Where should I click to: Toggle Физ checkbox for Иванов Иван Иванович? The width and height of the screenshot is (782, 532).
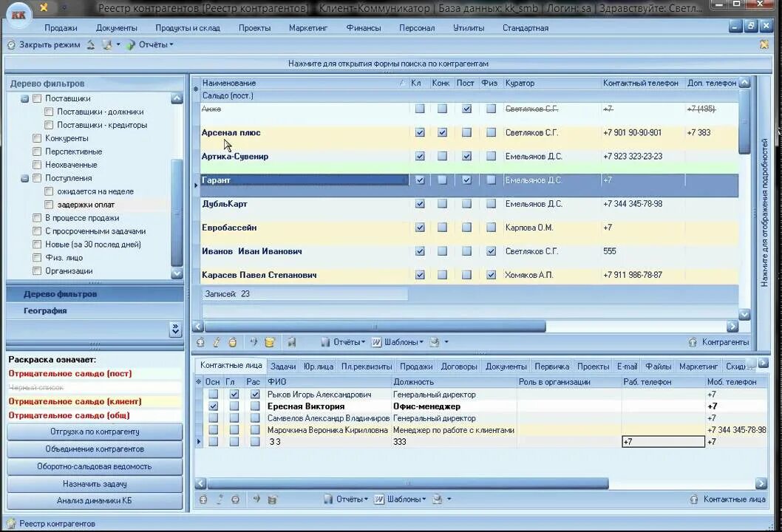click(x=492, y=251)
